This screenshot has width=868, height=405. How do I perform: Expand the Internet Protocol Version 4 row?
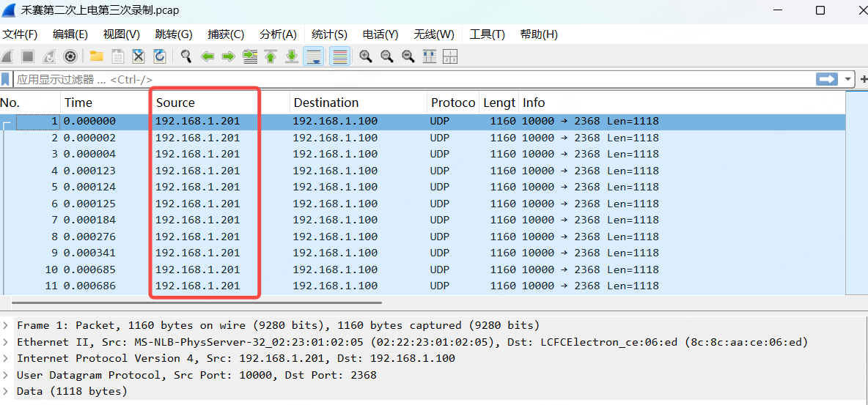pyautogui.click(x=6, y=359)
